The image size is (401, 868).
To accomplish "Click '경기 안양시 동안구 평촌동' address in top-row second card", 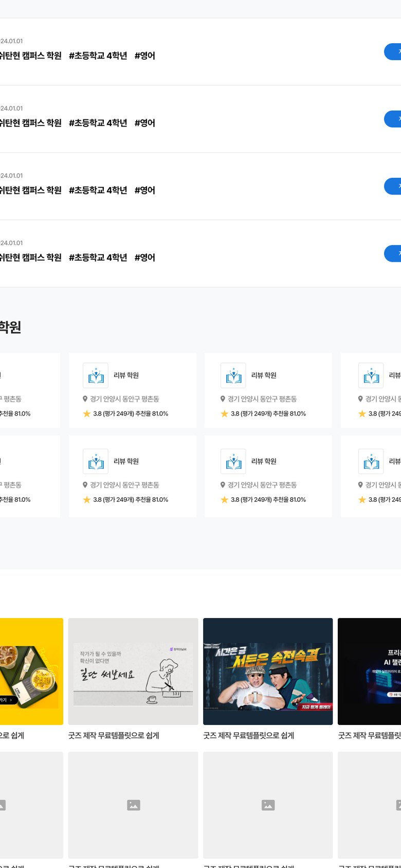I will (x=125, y=399).
